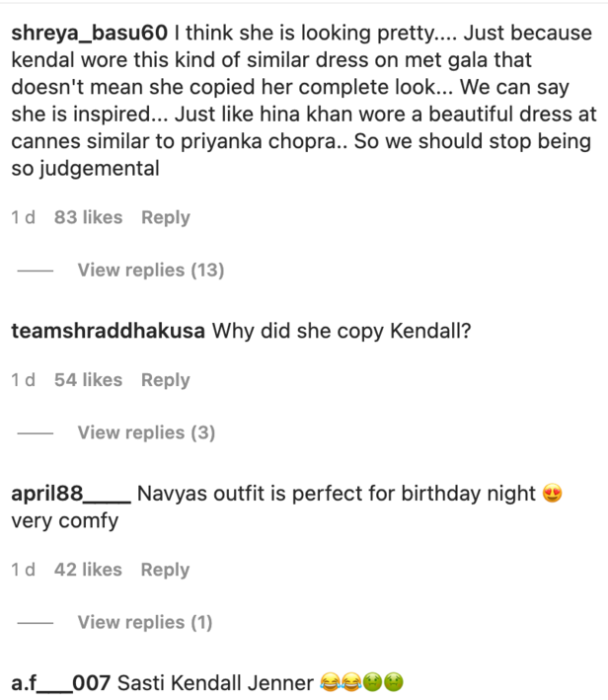
Task: Expand the 13 replies thread
Action: pyautogui.click(x=151, y=270)
